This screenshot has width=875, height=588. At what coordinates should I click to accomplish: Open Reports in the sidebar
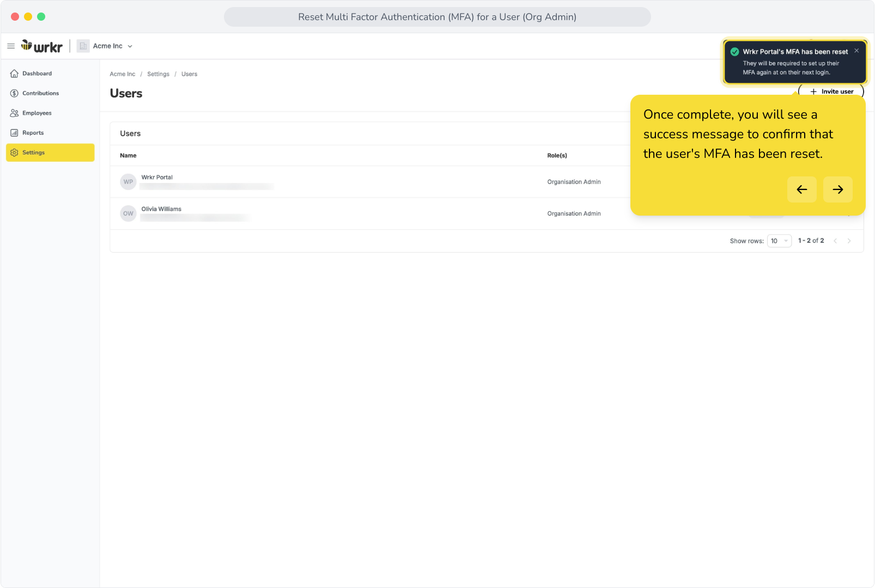coord(50,133)
